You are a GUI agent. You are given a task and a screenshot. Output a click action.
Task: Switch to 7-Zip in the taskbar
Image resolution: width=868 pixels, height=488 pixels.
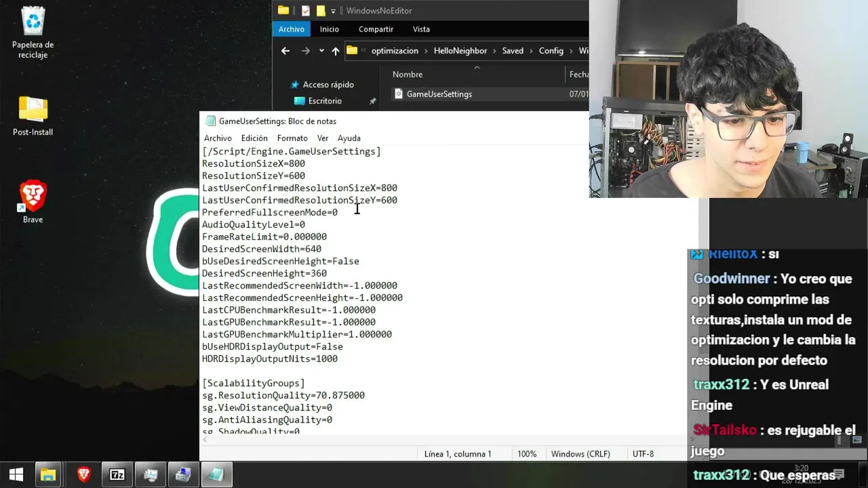117,474
